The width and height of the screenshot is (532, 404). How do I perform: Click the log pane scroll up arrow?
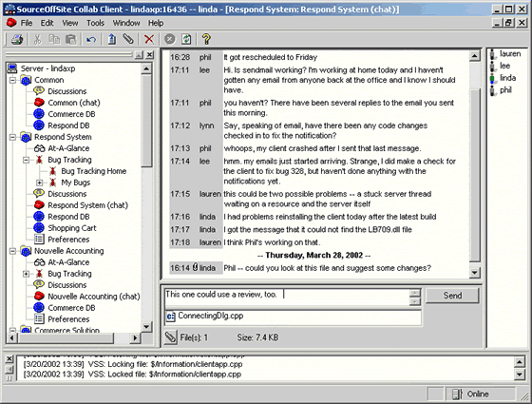[x=520, y=362]
